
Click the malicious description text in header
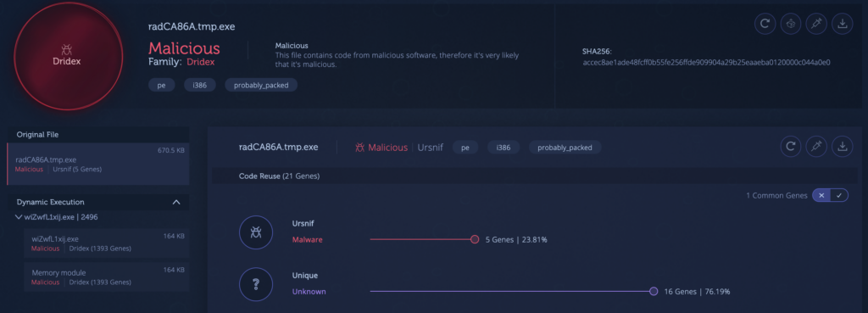click(x=397, y=60)
